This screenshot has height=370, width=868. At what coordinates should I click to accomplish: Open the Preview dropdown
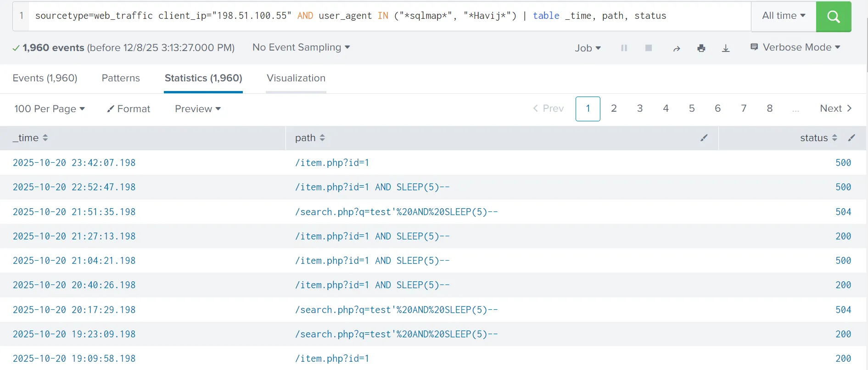coord(198,109)
